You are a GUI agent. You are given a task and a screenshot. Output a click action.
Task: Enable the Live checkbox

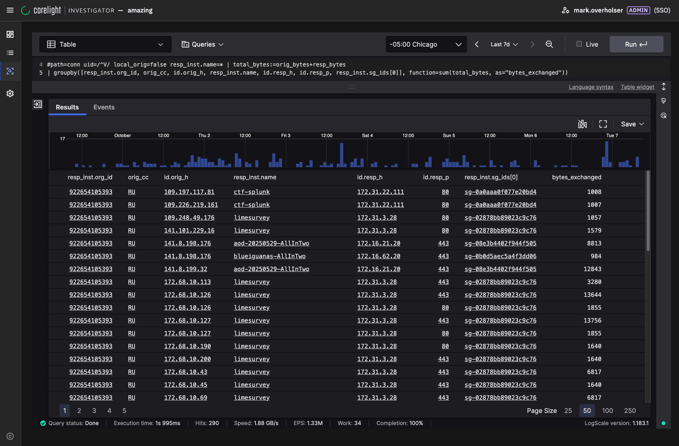point(579,44)
